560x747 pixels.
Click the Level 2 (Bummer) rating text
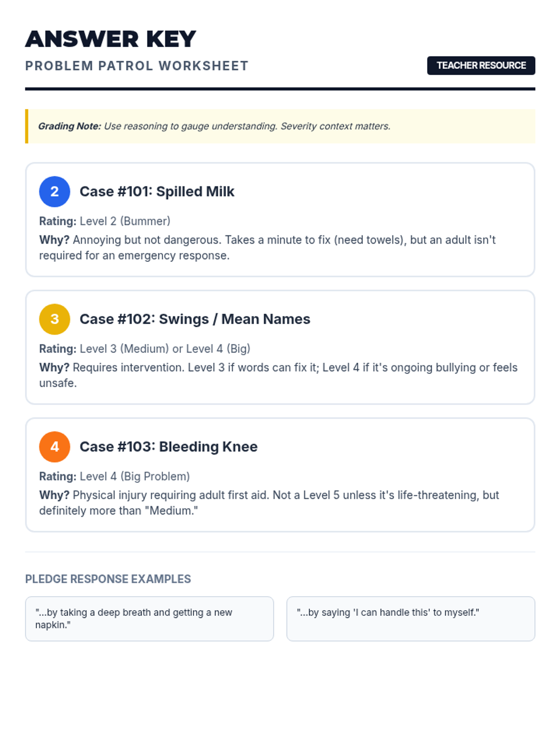tap(125, 221)
